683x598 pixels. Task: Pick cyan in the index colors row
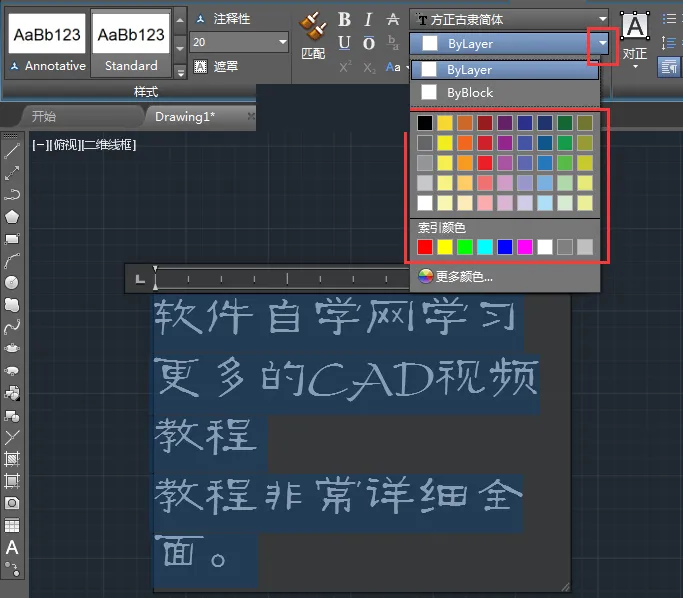[x=485, y=247]
